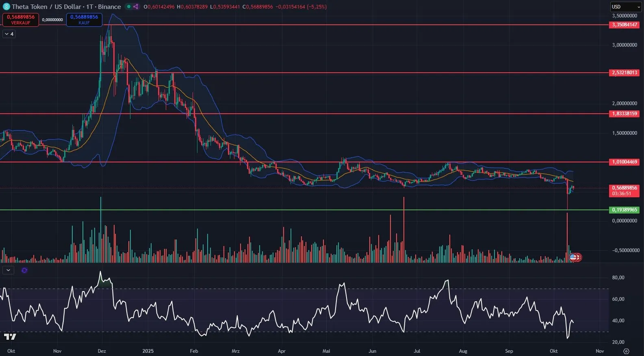Select the 1,83338159 horizontal line price label
644x356 pixels.
click(624, 114)
